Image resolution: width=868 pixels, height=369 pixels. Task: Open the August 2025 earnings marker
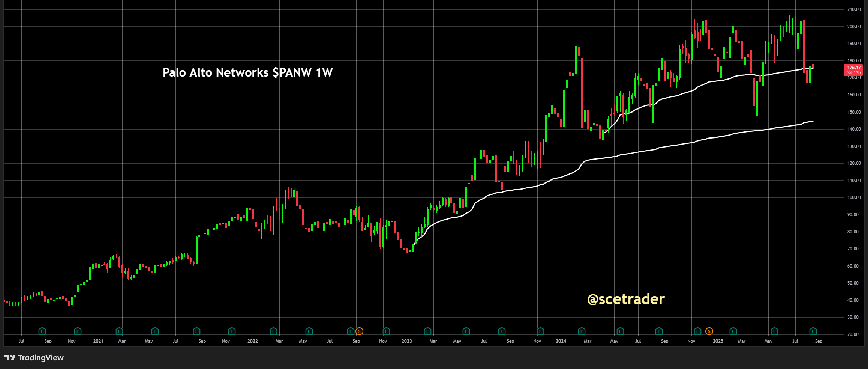pyautogui.click(x=813, y=331)
